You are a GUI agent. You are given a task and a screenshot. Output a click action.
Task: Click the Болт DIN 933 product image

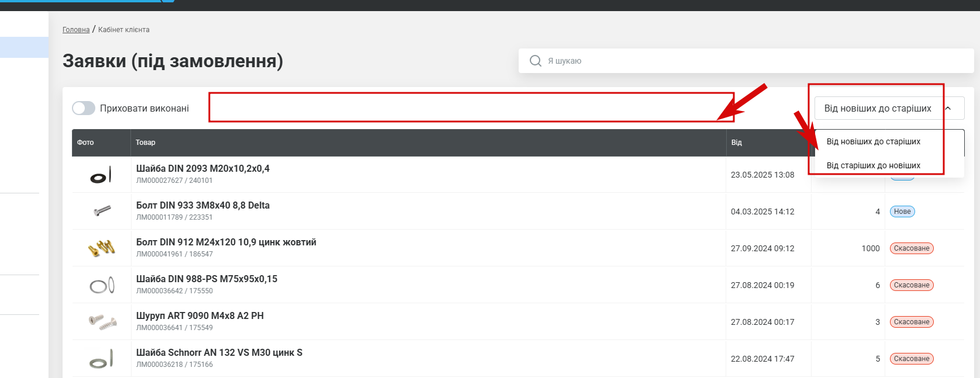102,210
